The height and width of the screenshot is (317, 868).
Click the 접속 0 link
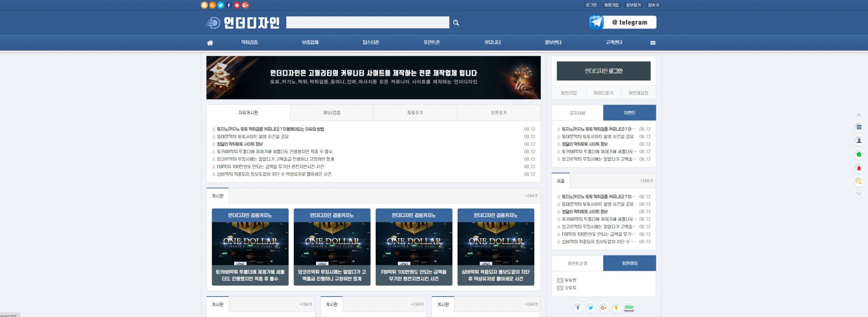(653, 5)
